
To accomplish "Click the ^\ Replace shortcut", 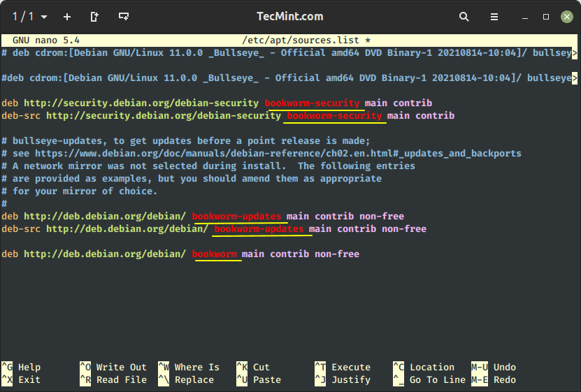I will tap(186, 379).
